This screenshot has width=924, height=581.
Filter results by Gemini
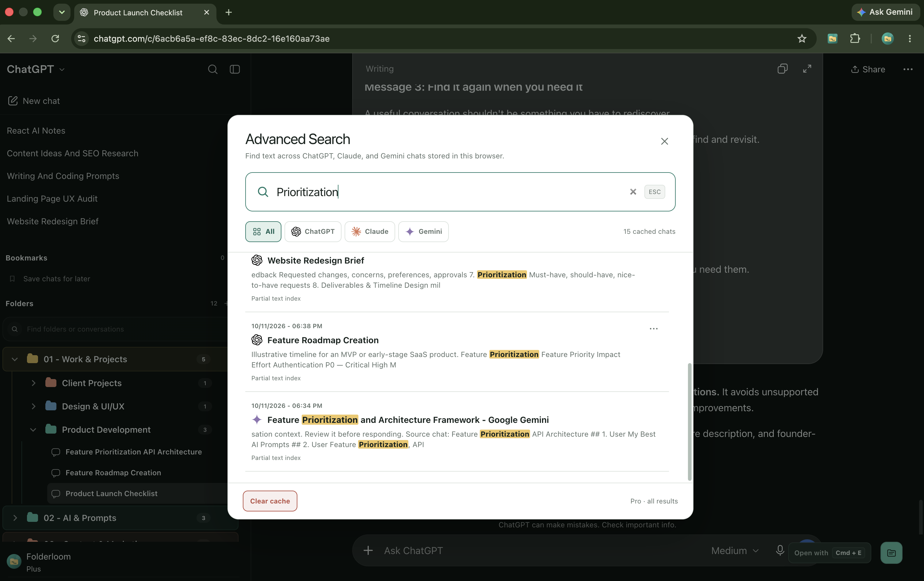click(423, 232)
